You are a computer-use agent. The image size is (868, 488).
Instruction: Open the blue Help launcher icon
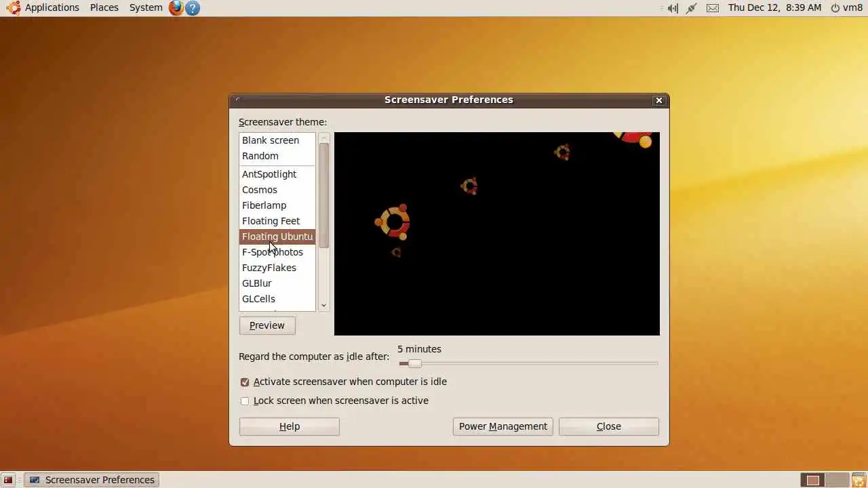pyautogui.click(x=193, y=8)
